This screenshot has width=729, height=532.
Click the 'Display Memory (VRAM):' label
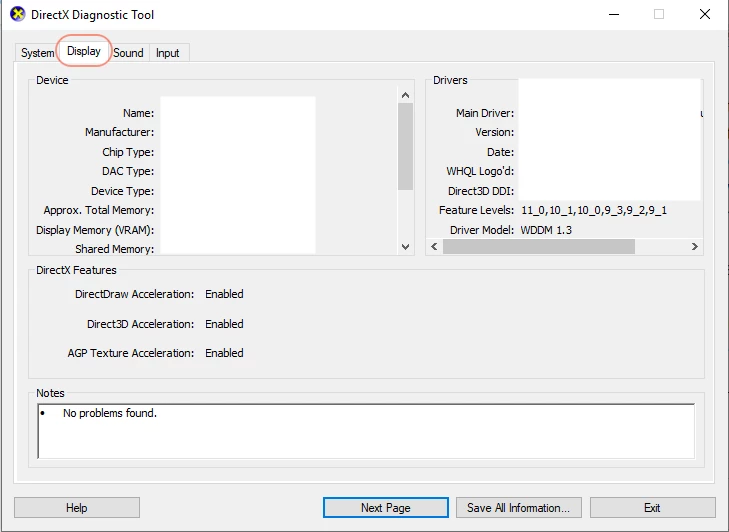click(95, 230)
